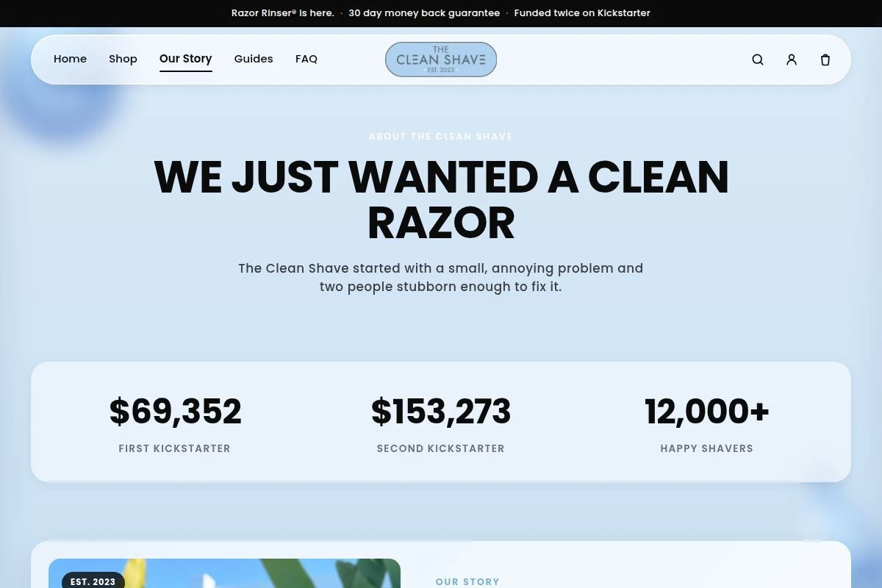Open the shopping cart icon
Image resolution: width=882 pixels, height=588 pixels.
(825, 60)
